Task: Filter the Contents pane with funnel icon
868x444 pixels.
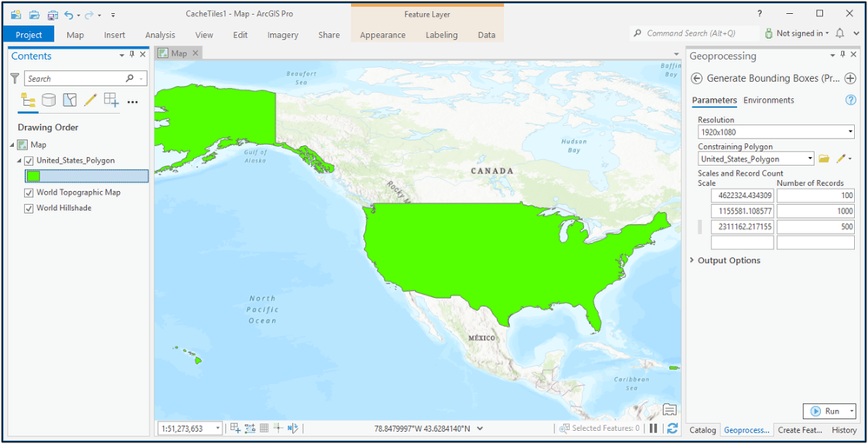Action: (x=16, y=78)
